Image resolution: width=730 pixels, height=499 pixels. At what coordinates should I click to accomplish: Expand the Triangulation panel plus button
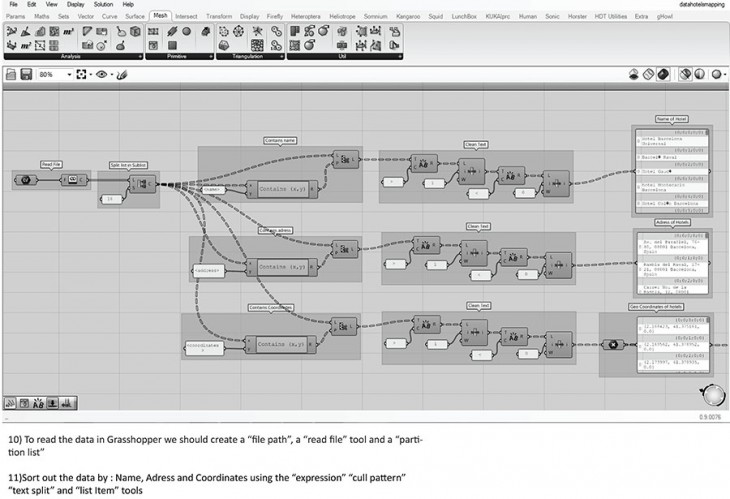(282, 57)
